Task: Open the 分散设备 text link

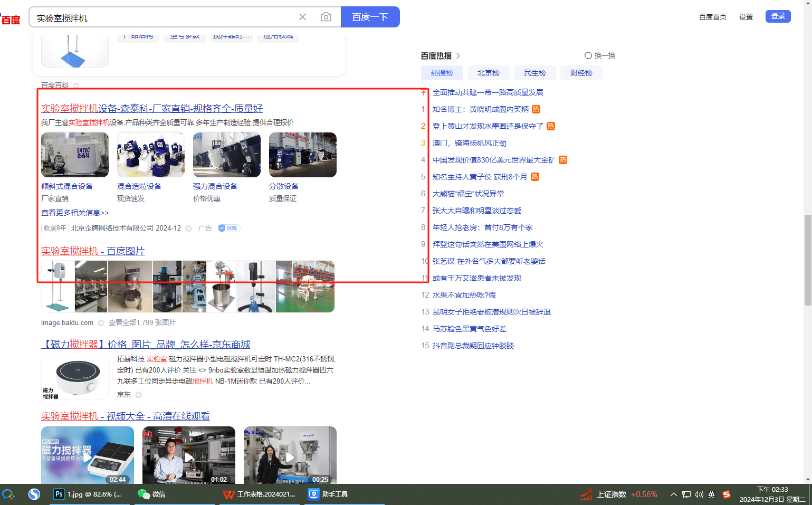Action: click(x=284, y=186)
